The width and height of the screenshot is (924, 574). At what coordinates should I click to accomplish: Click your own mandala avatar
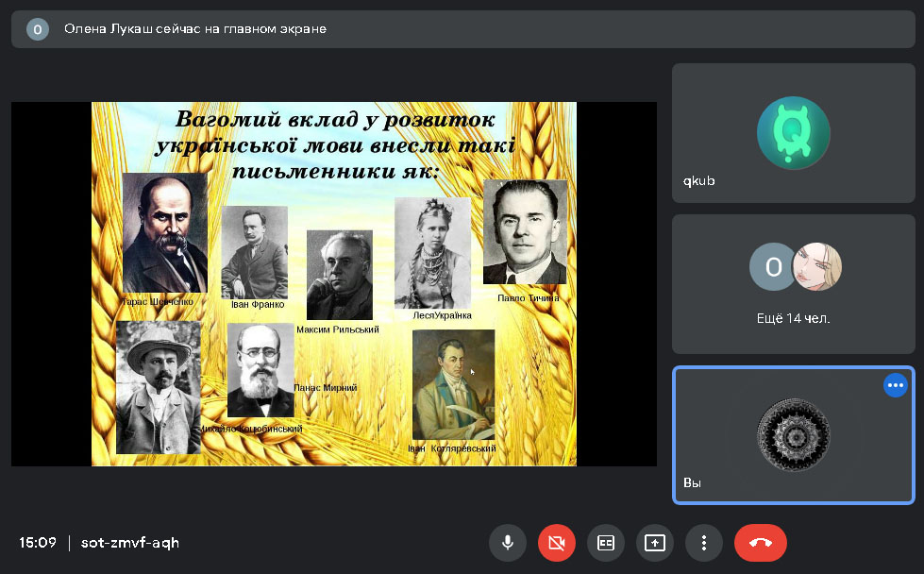click(x=793, y=435)
